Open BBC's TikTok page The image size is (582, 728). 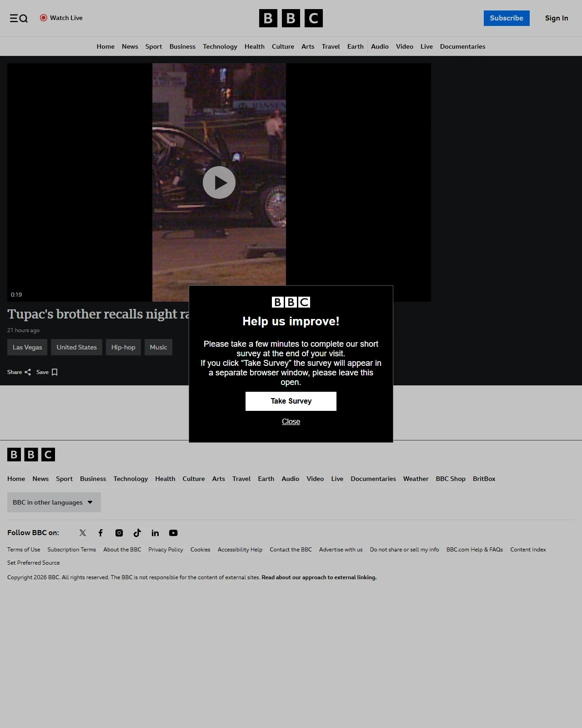click(137, 533)
